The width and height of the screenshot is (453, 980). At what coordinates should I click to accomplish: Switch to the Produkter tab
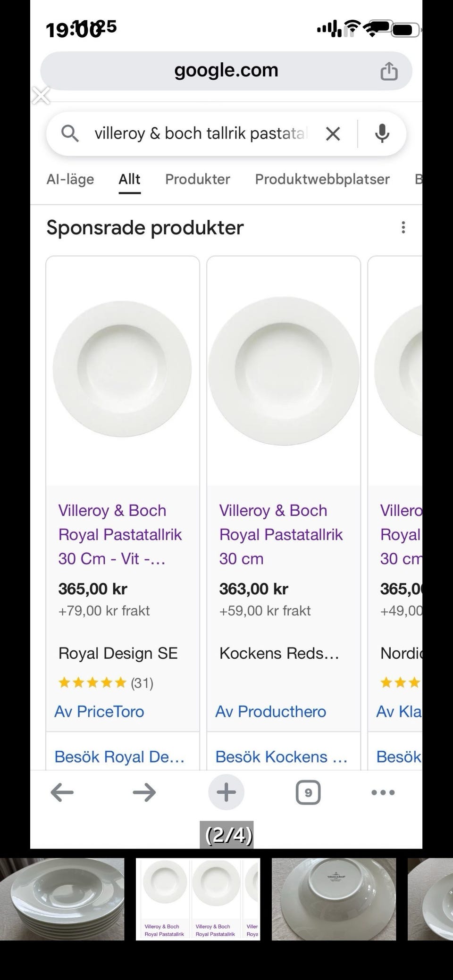tap(197, 179)
